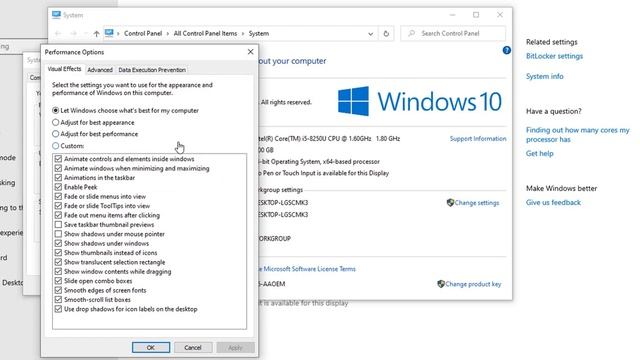640x360 pixels.
Task: Click All Control Panel Items breadcrumb
Action: coord(205,33)
